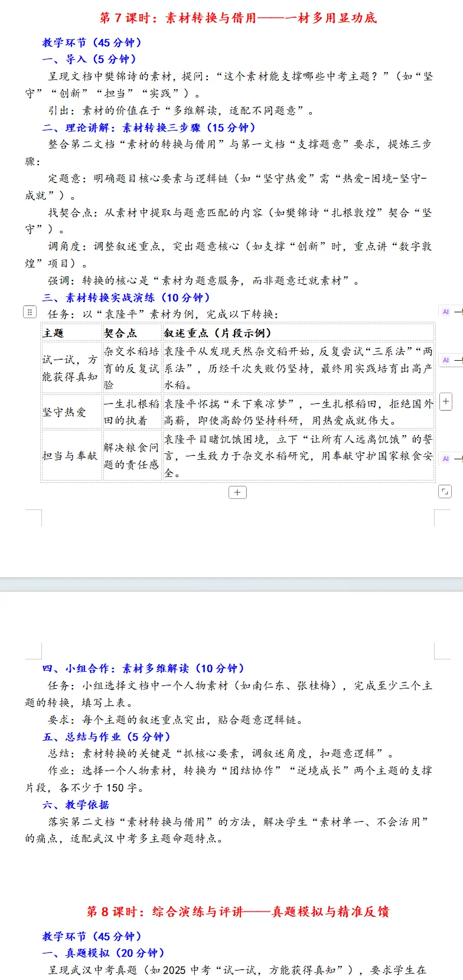Click the line starting 要求：每个主题的叙述重点突出
463x980 pixels.
[x=176, y=720]
